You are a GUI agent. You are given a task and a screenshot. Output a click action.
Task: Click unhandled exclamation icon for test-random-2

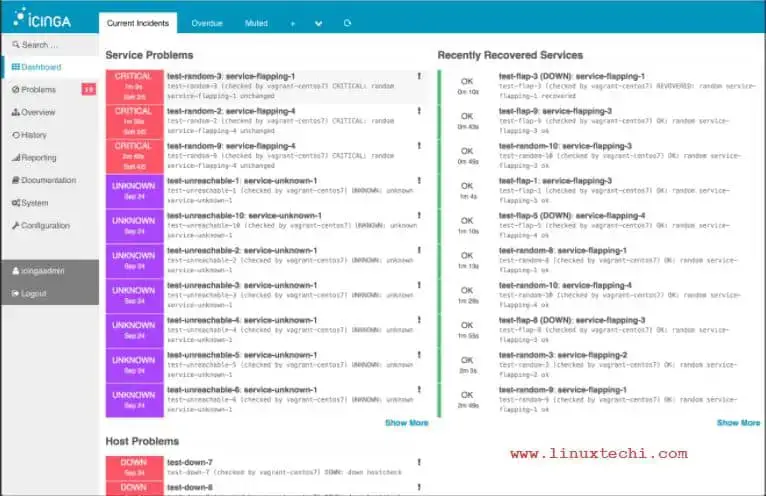(x=419, y=111)
